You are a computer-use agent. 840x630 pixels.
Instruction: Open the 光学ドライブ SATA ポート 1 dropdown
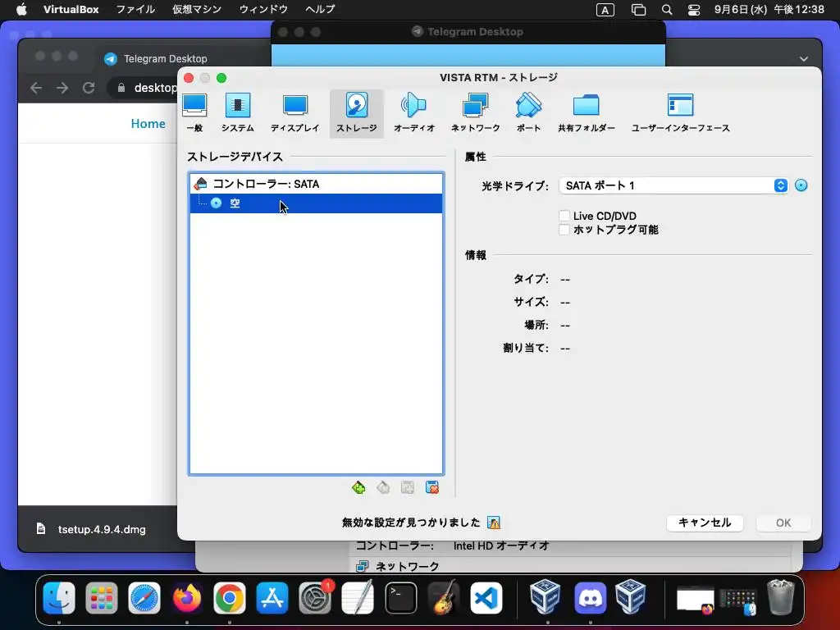click(x=673, y=185)
